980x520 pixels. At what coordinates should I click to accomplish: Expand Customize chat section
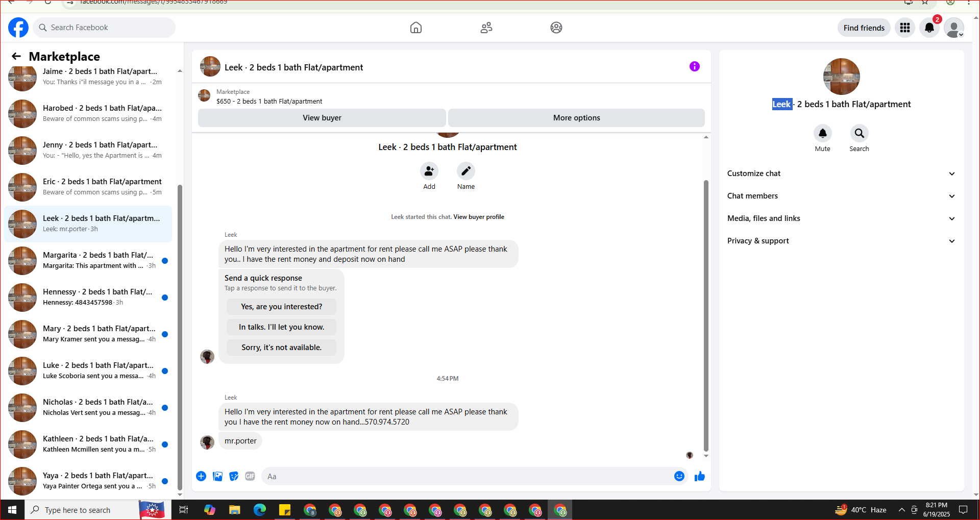click(842, 174)
